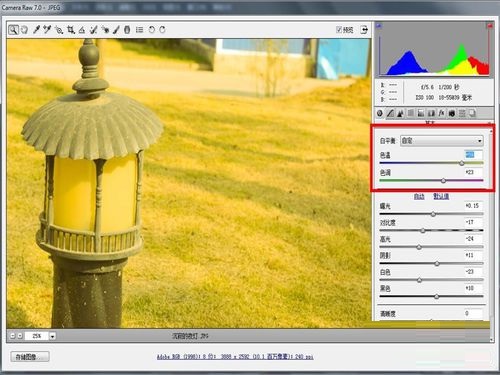500x375 pixels.
Task: Click the histogram graph display
Action: tap(434, 49)
